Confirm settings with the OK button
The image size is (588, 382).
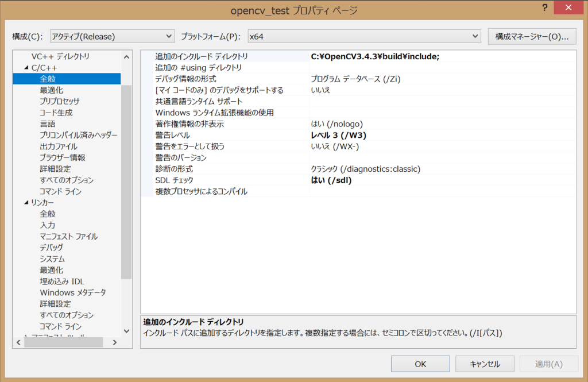pyautogui.click(x=420, y=364)
